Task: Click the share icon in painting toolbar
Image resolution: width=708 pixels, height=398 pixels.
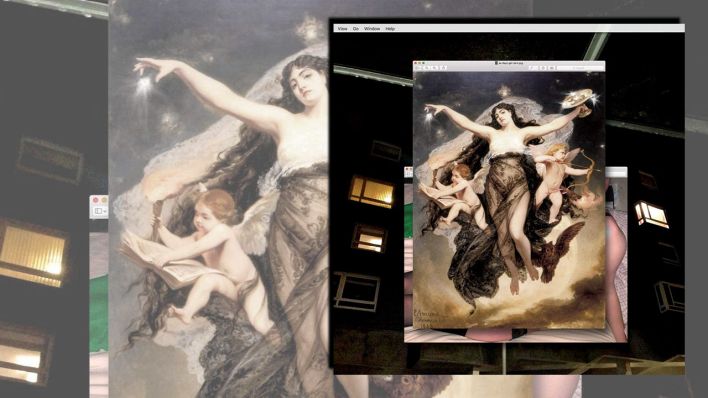Action: pos(443,68)
